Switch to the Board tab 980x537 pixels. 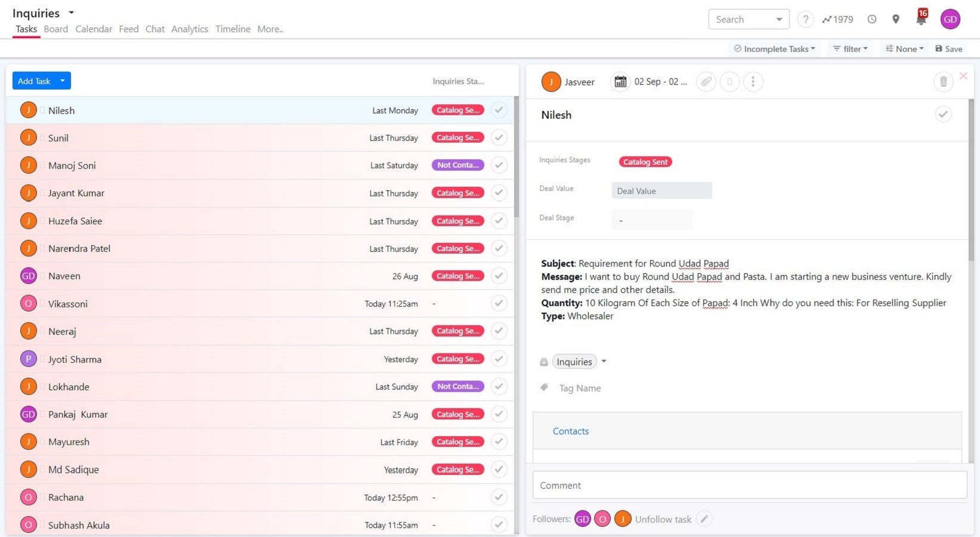click(x=56, y=29)
